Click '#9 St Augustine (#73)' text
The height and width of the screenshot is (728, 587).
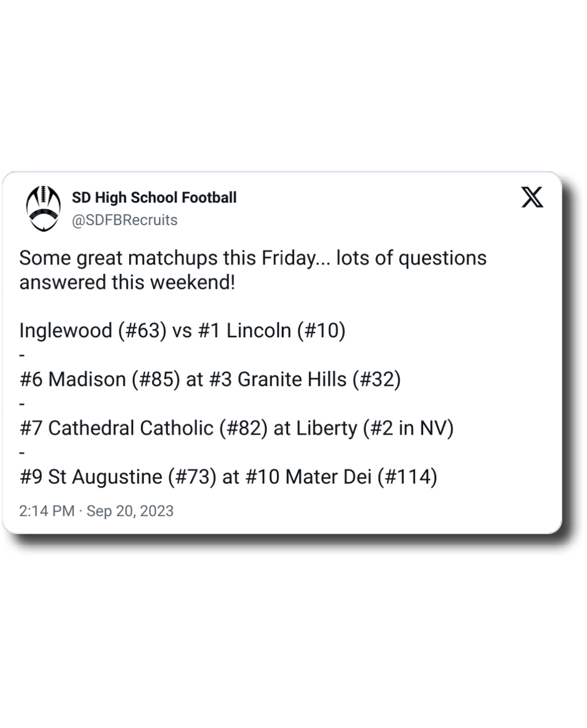(x=118, y=476)
